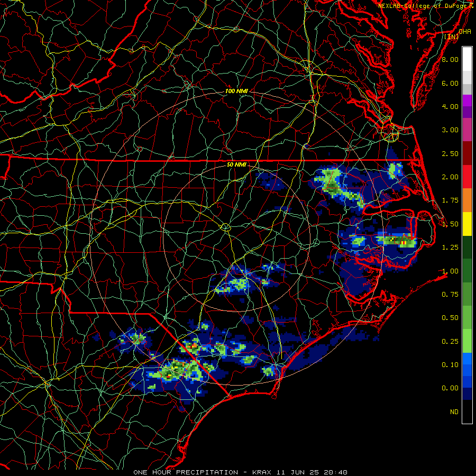Screen dimensions: 476x476
Task: Click the 50 NMI range ring label
Action: 236,164
